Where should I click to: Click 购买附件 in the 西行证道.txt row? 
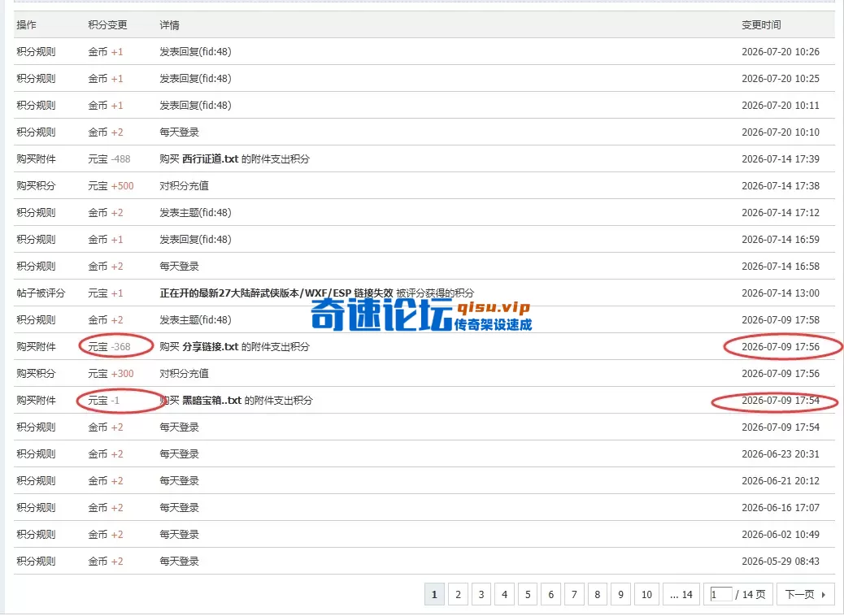coord(36,159)
